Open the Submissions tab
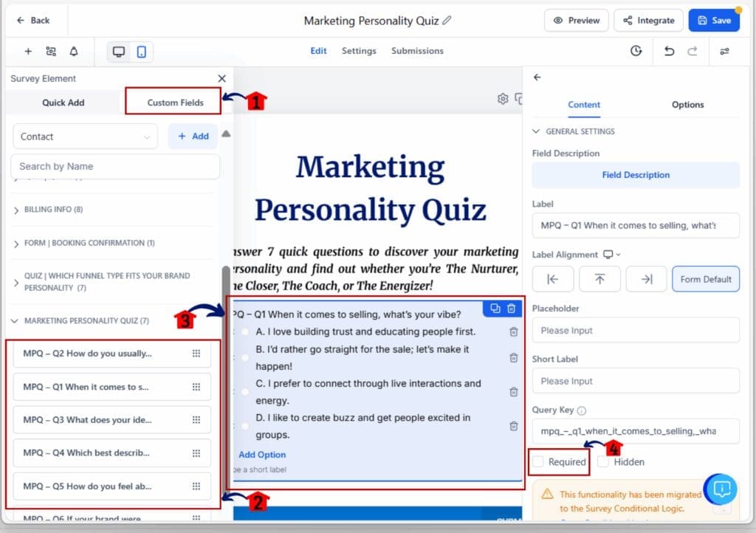This screenshot has height=533, width=756. coord(417,51)
